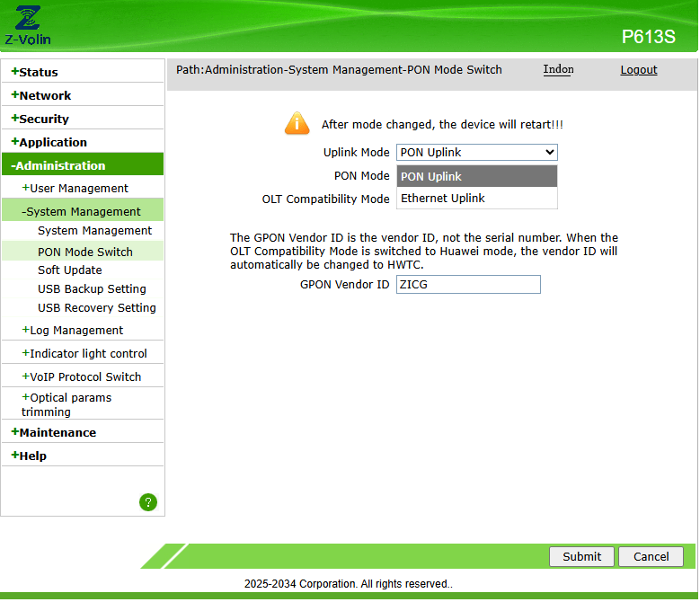Open help via green question mark icon
The height and width of the screenshot is (602, 700).
click(148, 502)
